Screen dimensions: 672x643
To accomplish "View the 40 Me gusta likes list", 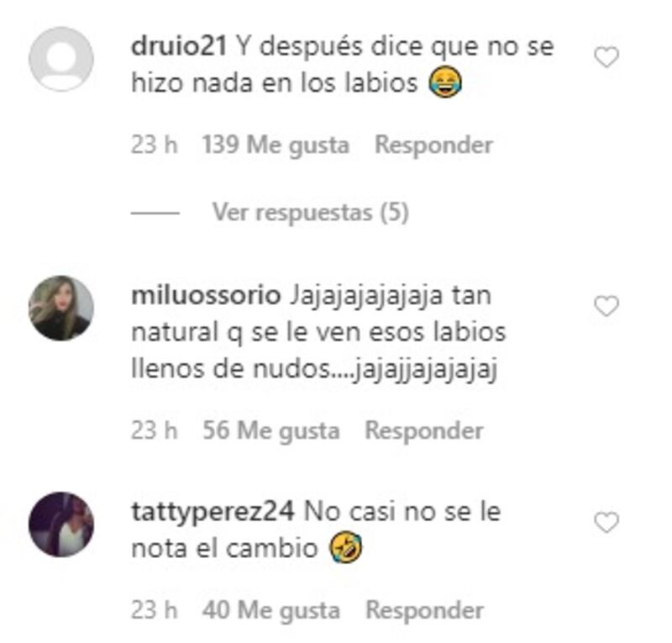I will click(x=270, y=610).
